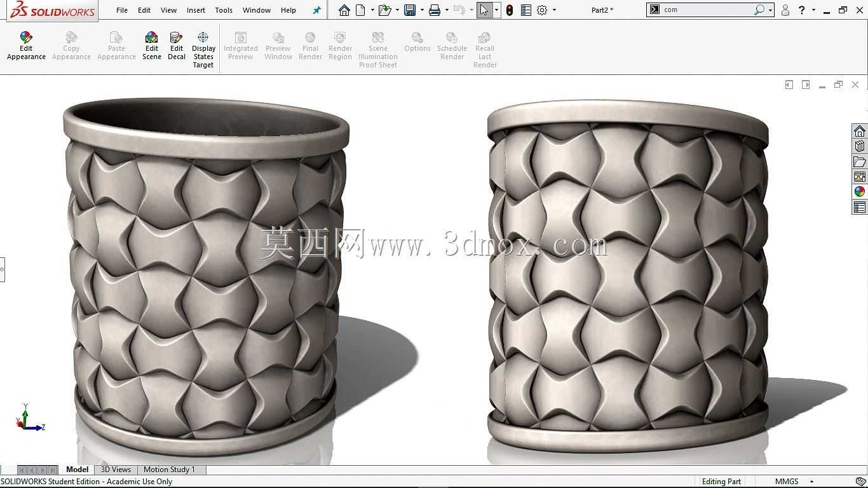The height and width of the screenshot is (488, 868).
Task: Open the Preview Window
Action: coord(278,46)
